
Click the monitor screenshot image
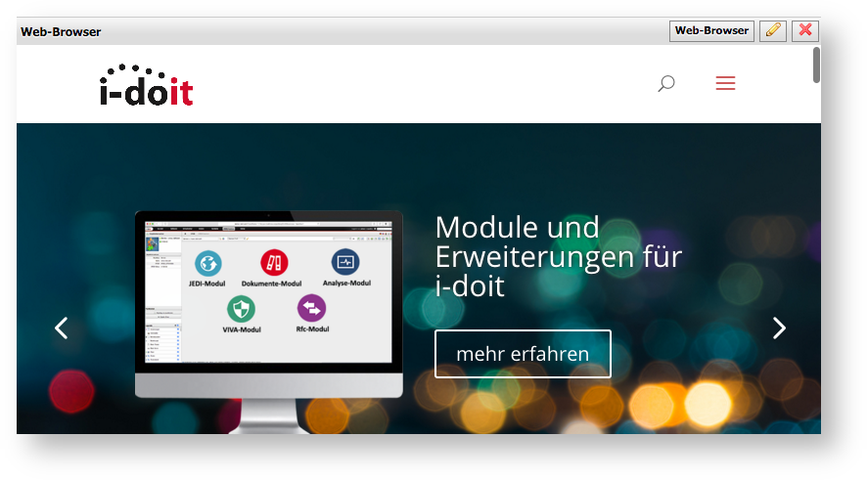coord(268,322)
